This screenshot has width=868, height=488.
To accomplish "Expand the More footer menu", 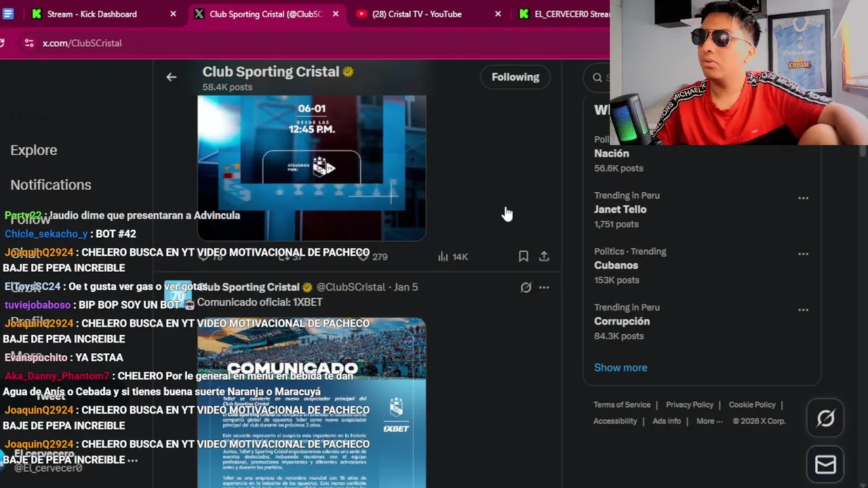I will pyautogui.click(x=710, y=421).
